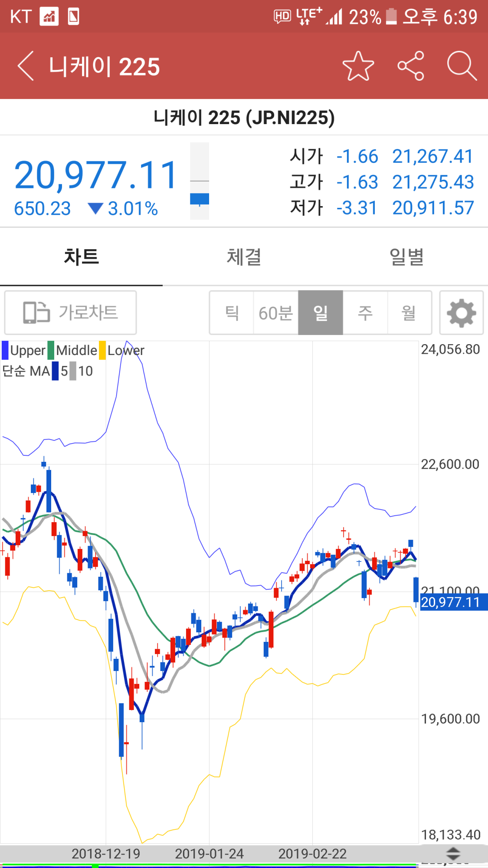The height and width of the screenshot is (868, 488).
Task: Switch to 가로차트 landscape chart
Action: 71,313
